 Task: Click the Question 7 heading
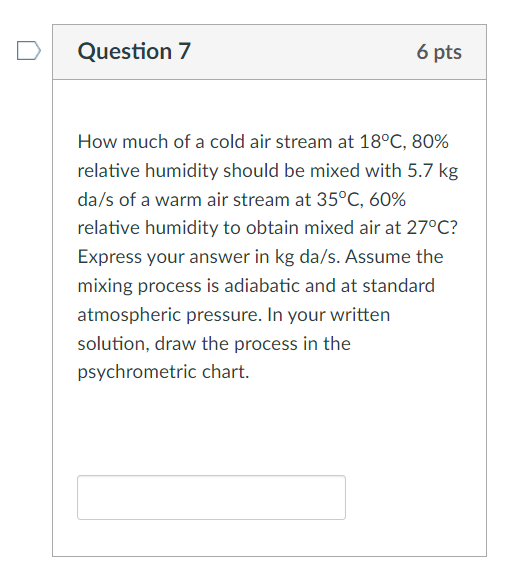(x=134, y=51)
